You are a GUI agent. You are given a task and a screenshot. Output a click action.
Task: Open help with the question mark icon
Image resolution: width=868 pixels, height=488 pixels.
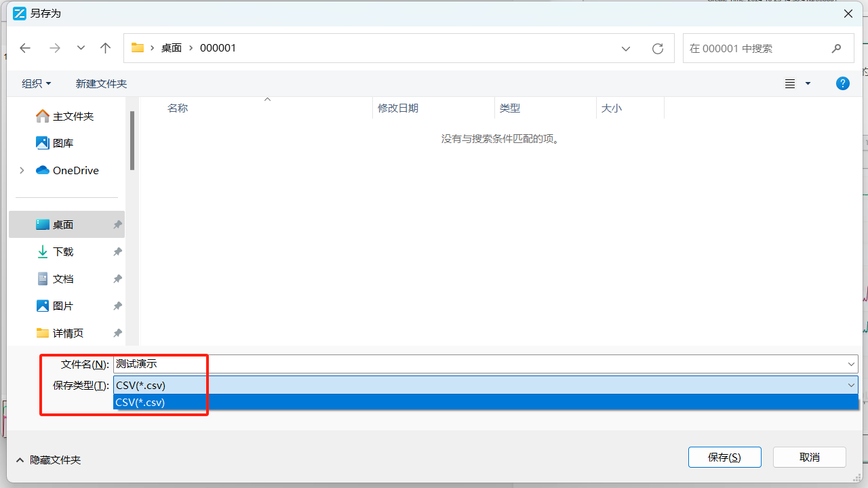(842, 83)
